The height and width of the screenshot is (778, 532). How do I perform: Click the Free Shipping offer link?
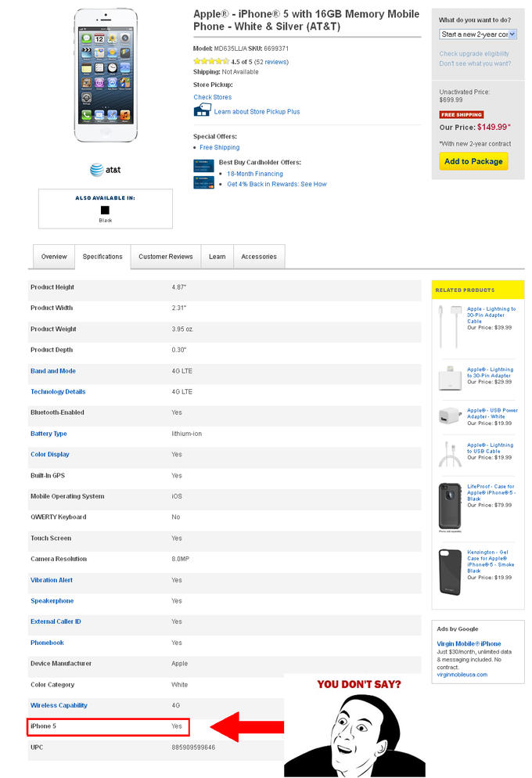point(219,147)
